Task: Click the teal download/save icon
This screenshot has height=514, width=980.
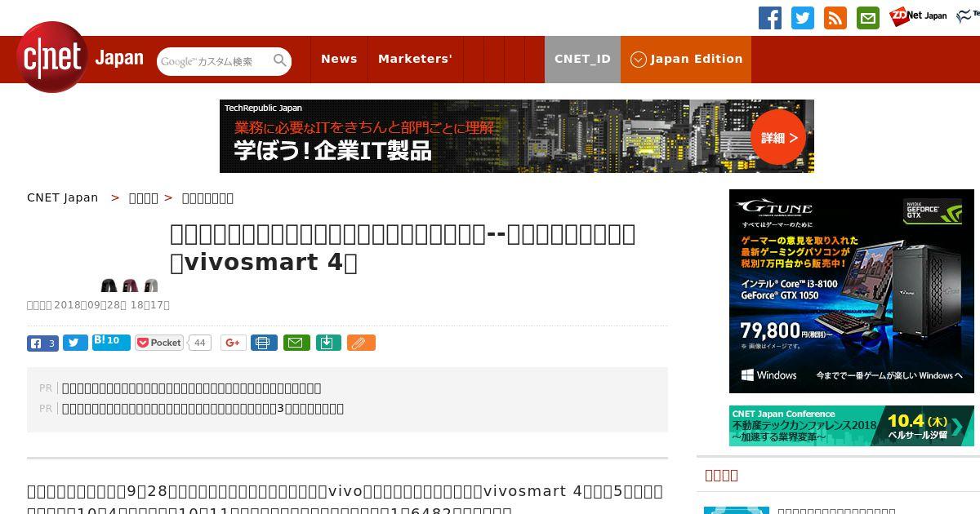Action: click(x=327, y=343)
